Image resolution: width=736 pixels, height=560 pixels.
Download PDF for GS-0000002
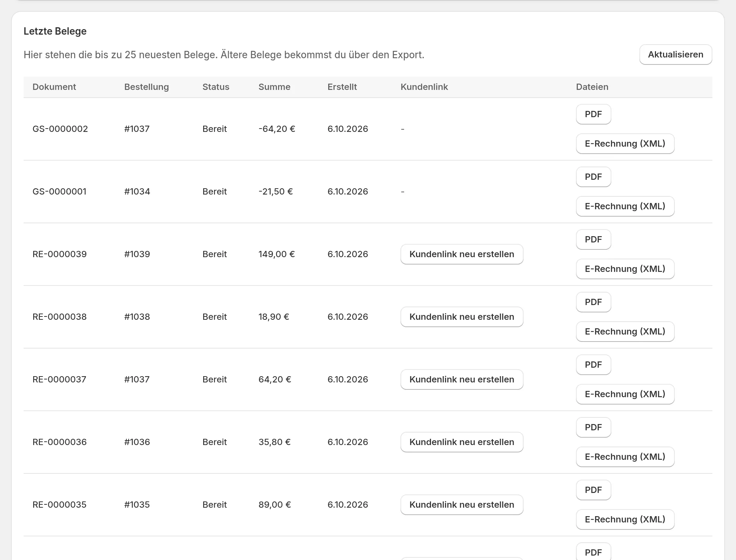[x=593, y=114]
